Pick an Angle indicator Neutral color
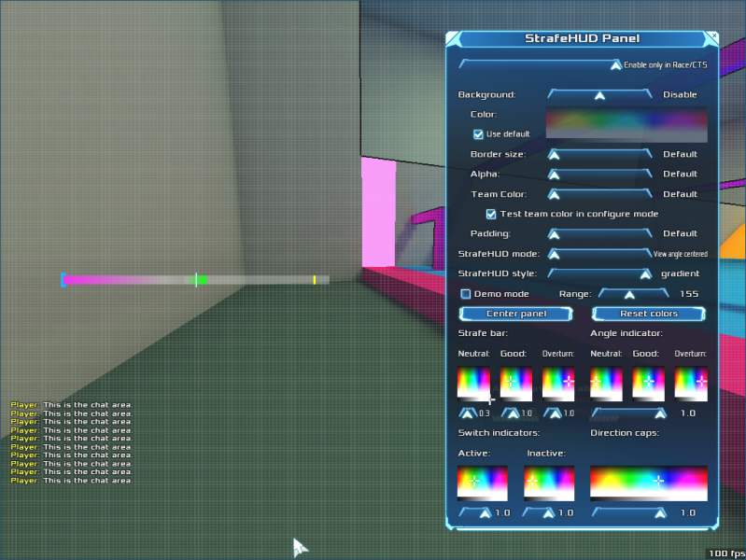 [x=606, y=384]
